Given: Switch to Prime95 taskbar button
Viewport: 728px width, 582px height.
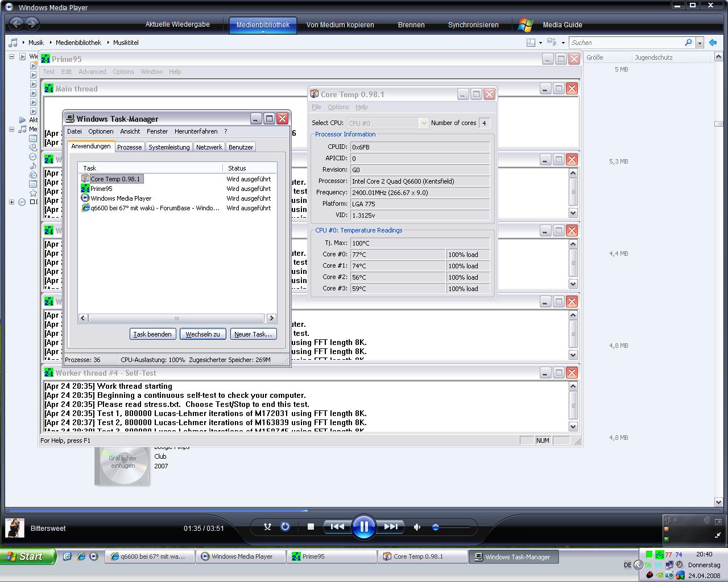Looking at the screenshot, I should point(332,556).
